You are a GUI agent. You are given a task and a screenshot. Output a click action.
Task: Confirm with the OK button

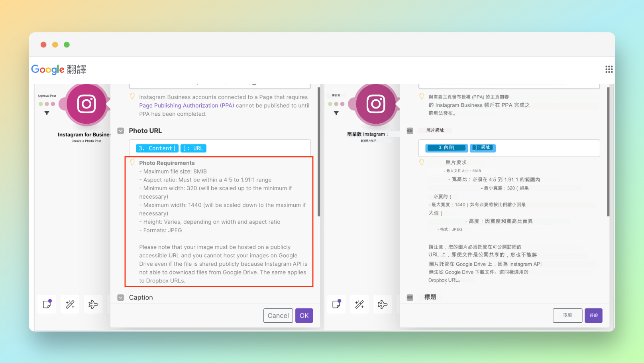coord(304,316)
